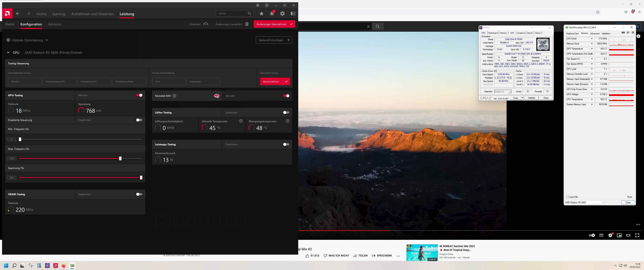The height and width of the screenshot is (270, 644).
Task: Switch to the Memory tab in CPU-Z
Action: (x=504, y=33)
